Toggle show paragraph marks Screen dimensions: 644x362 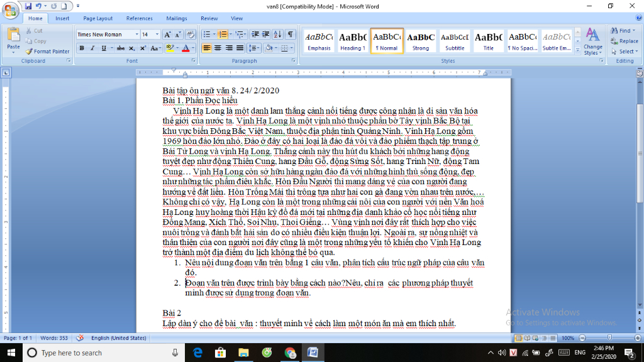coord(291,35)
